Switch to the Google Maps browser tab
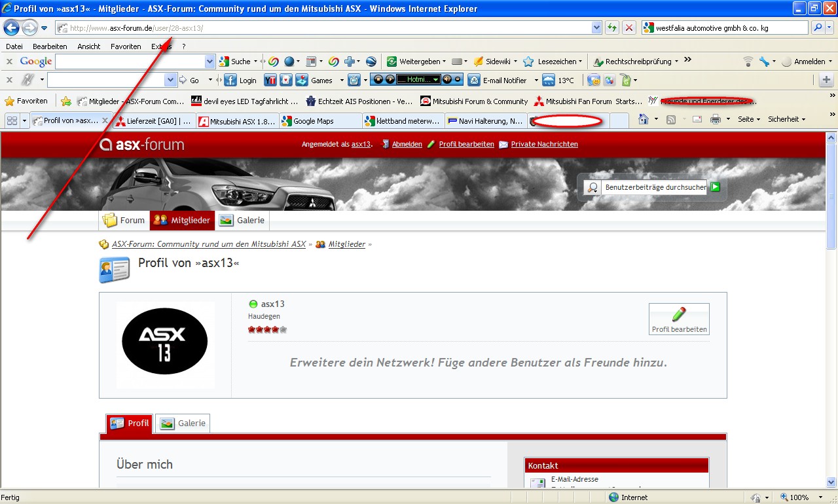Screen dimensions: 838x504 click(321, 121)
